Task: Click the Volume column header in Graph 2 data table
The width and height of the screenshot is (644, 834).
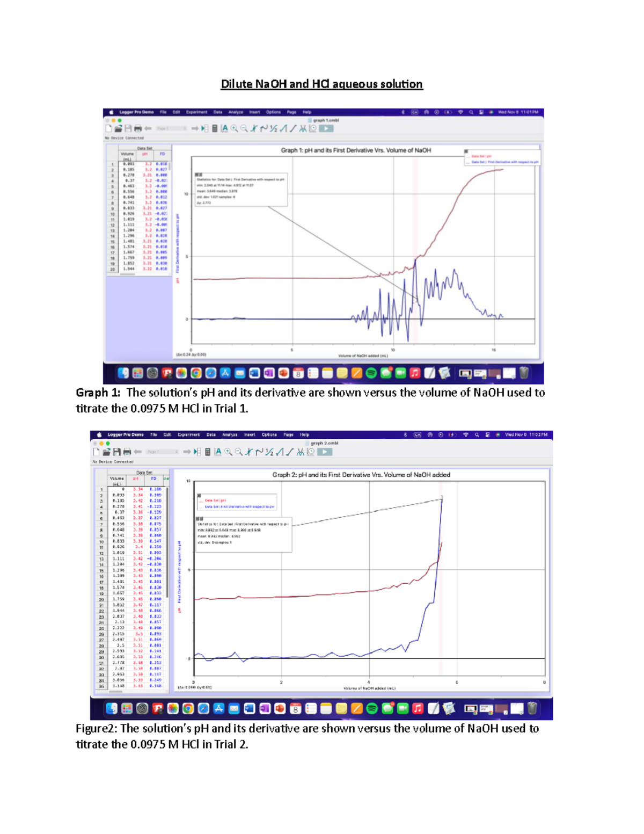Action: [116, 481]
